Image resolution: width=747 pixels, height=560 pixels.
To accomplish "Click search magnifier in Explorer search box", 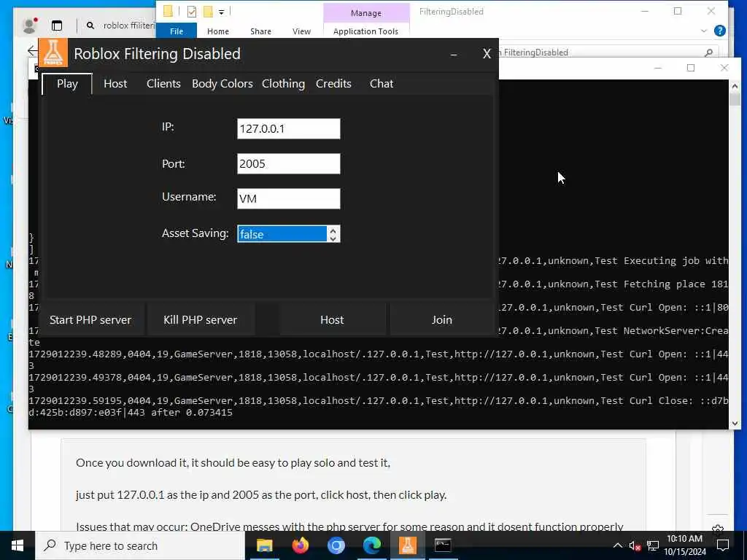I will 709,52.
